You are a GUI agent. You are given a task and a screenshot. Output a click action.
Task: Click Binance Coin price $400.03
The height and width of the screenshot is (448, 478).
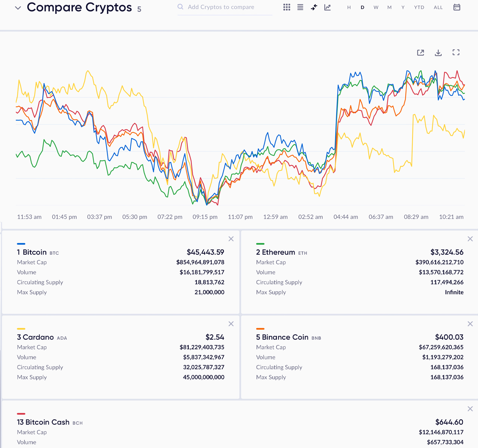[x=449, y=337]
